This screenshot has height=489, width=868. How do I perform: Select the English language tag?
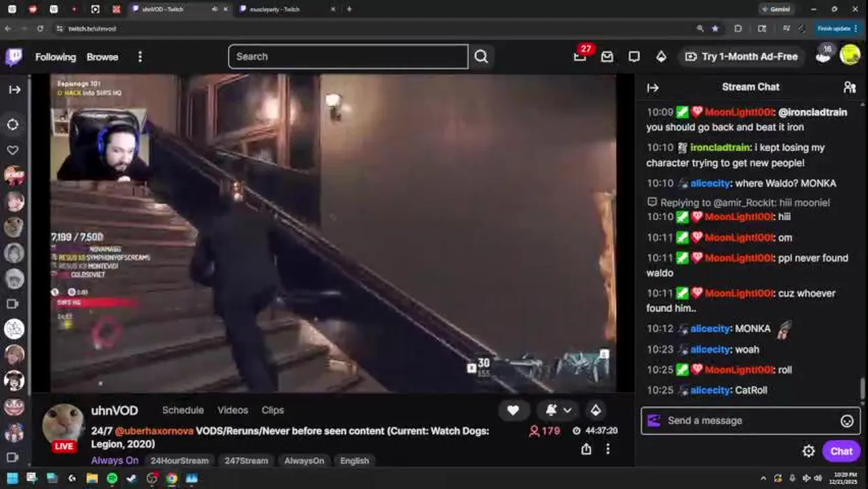point(355,460)
